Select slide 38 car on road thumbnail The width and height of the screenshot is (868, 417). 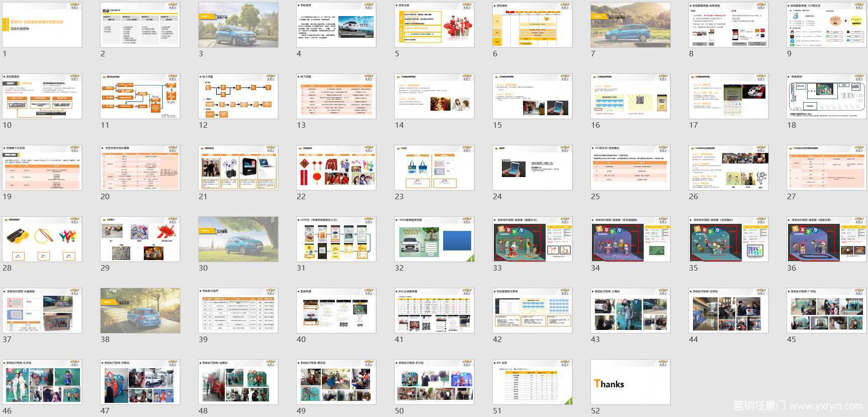140,311
